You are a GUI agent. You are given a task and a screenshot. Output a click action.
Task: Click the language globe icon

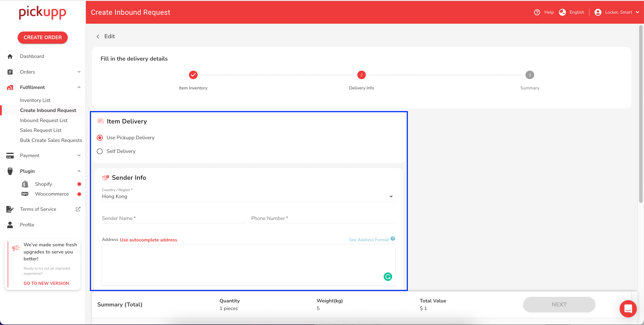(563, 12)
